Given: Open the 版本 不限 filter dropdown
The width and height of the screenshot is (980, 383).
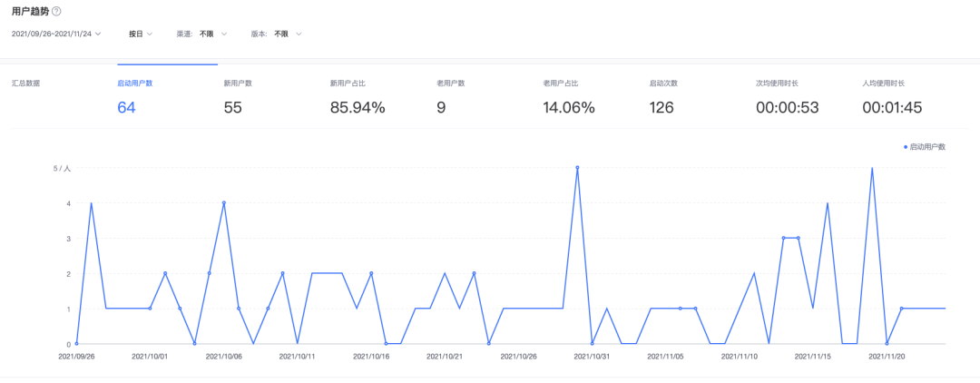Looking at the screenshot, I should (x=276, y=34).
